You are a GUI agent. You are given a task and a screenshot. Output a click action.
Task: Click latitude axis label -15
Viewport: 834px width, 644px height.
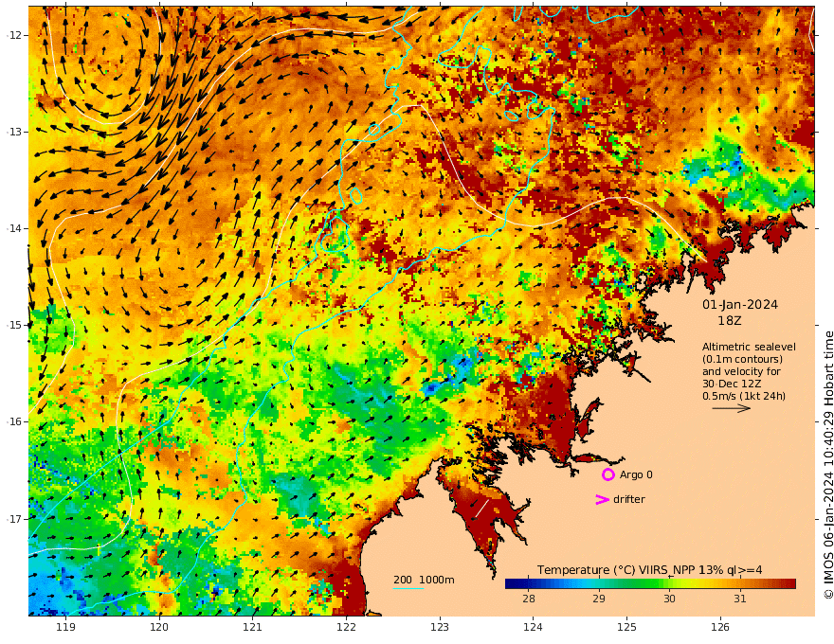[14, 325]
